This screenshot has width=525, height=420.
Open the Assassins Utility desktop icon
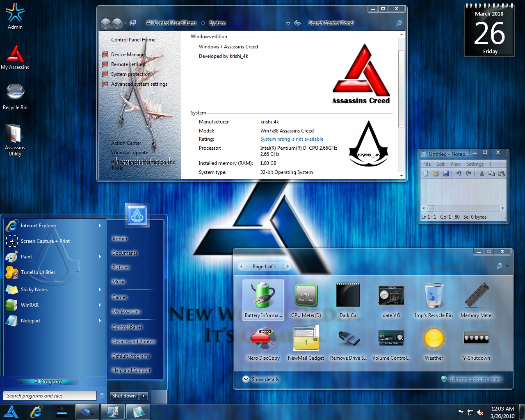[15, 140]
